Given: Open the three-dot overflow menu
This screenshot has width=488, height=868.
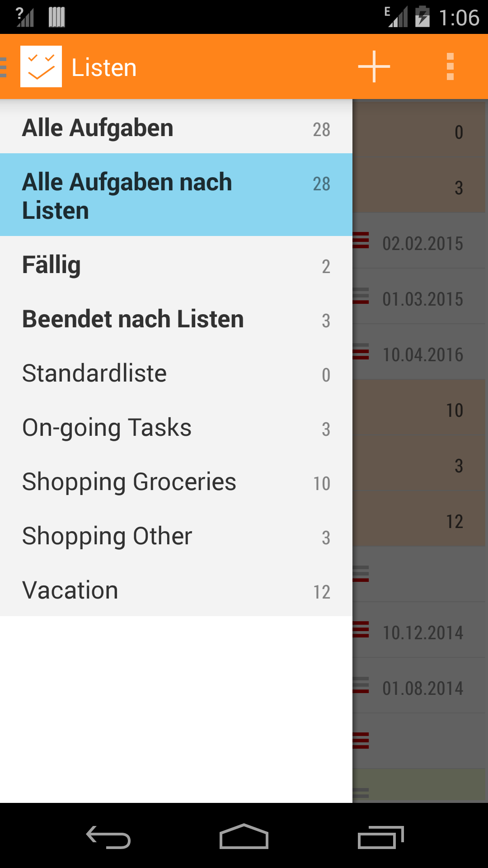Looking at the screenshot, I should coord(450,66).
